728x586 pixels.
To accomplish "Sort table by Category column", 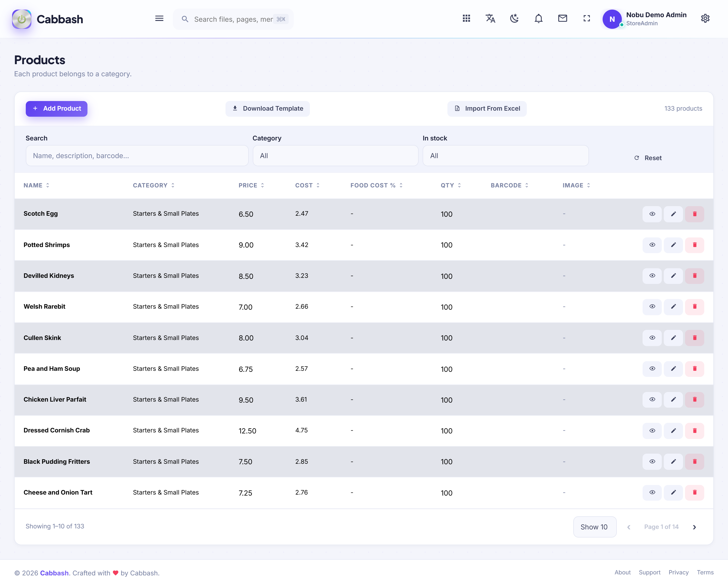I will tap(154, 185).
